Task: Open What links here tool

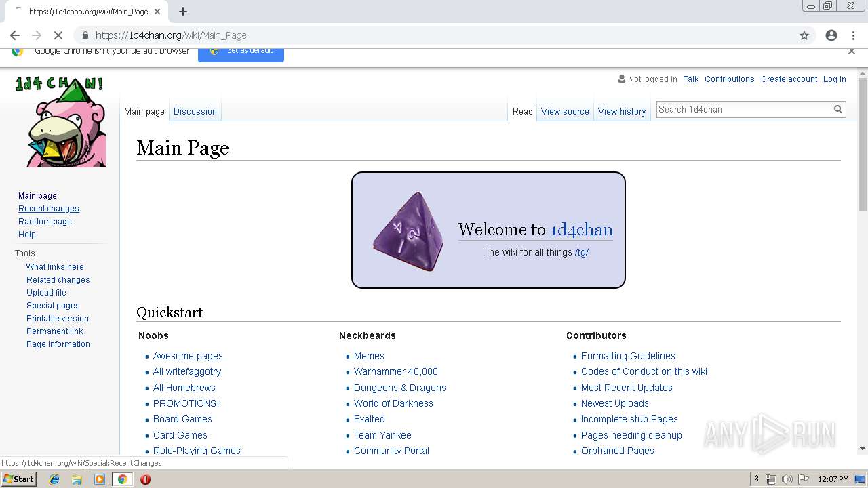Action: pos(55,267)
